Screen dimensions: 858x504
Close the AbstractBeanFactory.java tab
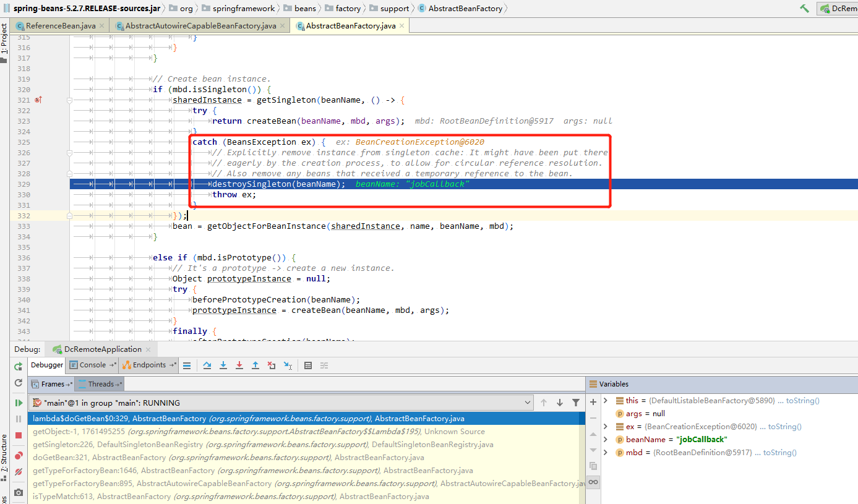(x=401, y=26)
